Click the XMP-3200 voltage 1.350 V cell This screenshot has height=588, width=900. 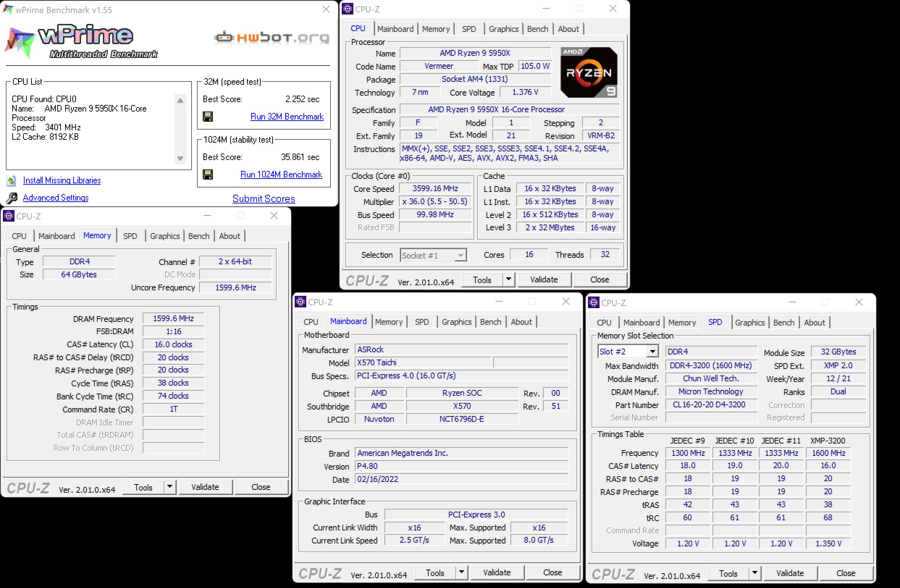click(x=828, y=543)
